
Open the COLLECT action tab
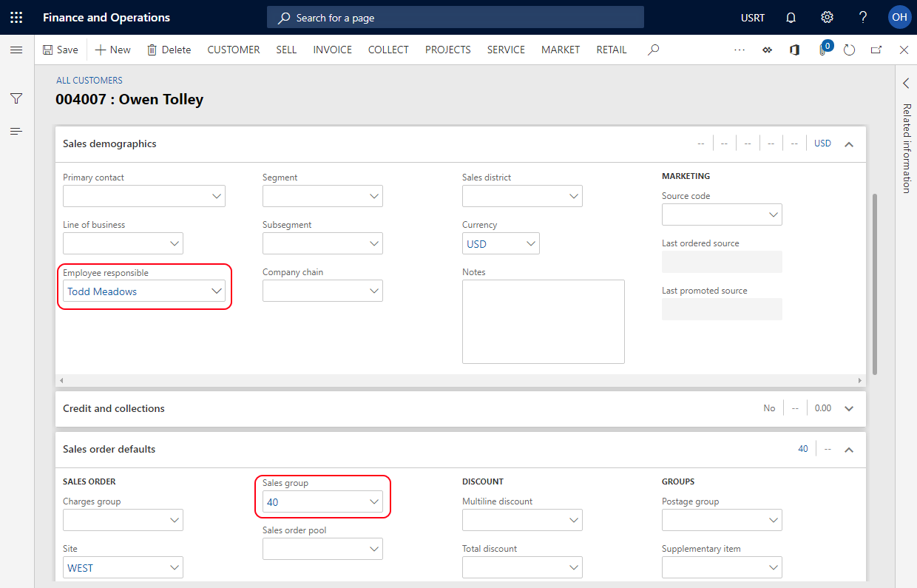[x=388, y=50]
